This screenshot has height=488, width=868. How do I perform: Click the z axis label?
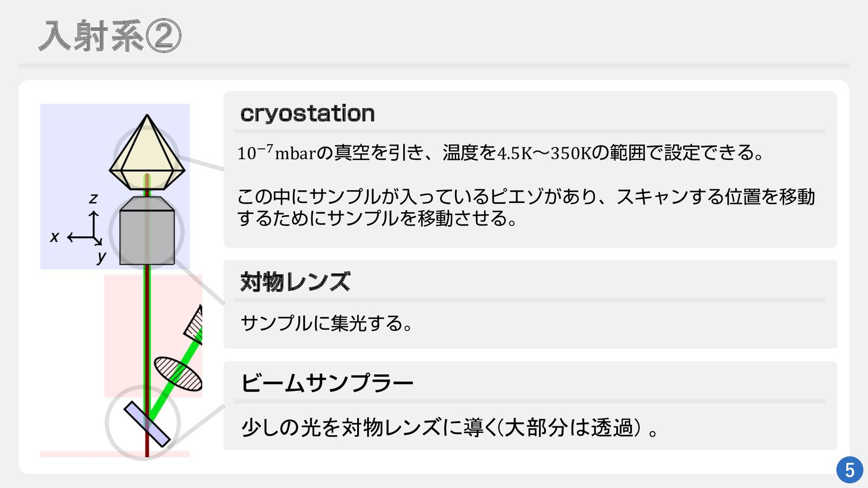(x=93, y=198)
